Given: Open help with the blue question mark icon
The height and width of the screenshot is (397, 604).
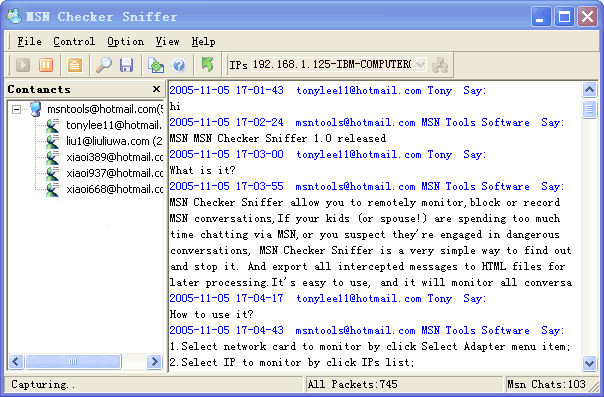Looking at the screenshot, I should coord(179,65).
